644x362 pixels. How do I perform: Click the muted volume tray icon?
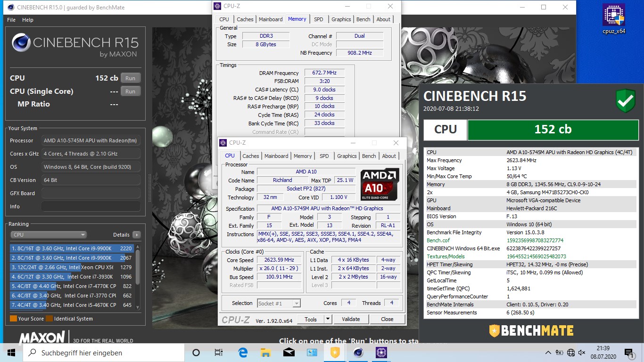click(581, 353)
